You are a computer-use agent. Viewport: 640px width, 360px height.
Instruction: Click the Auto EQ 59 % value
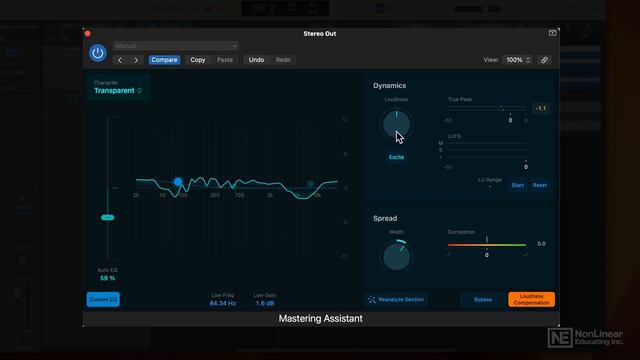point(108,278)
